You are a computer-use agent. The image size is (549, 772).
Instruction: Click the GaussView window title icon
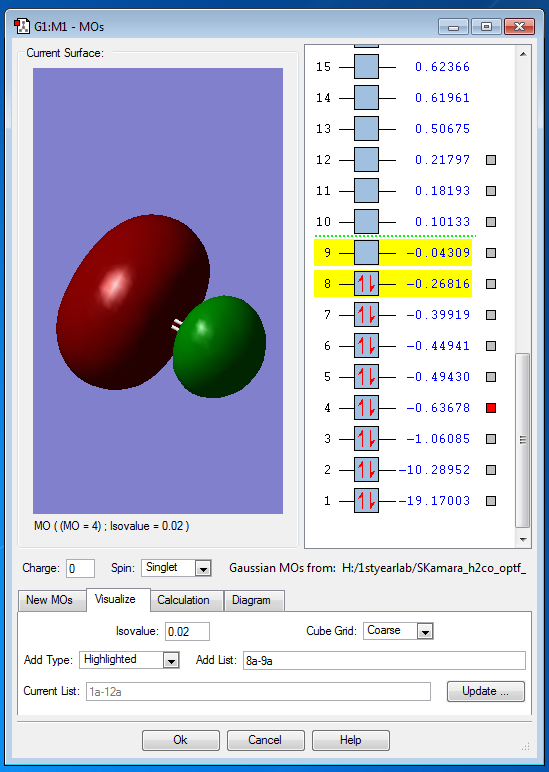[x=22, y=26]
